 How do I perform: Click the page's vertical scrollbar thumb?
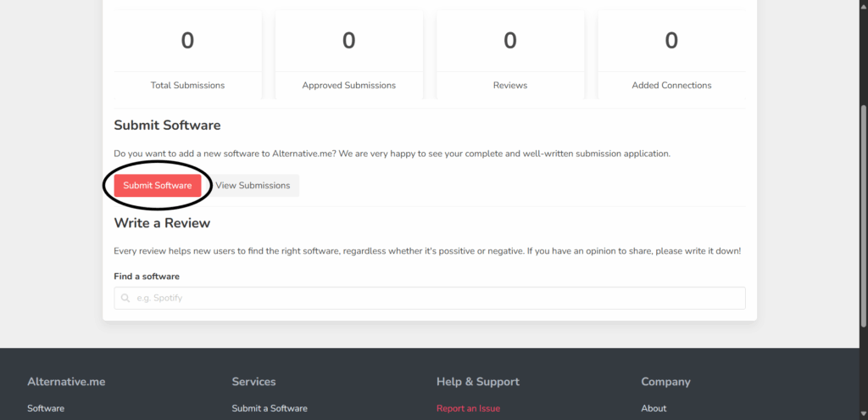point(863,216)
